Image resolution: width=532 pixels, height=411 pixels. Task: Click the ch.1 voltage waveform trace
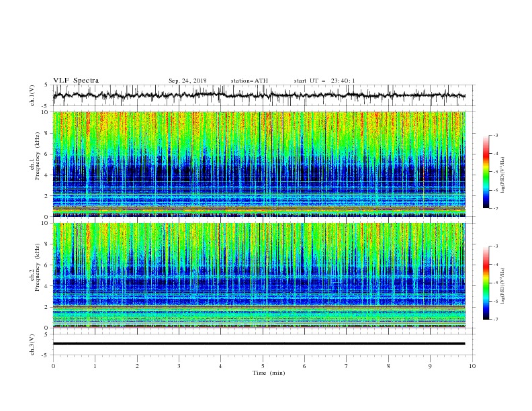click(259, 95)
